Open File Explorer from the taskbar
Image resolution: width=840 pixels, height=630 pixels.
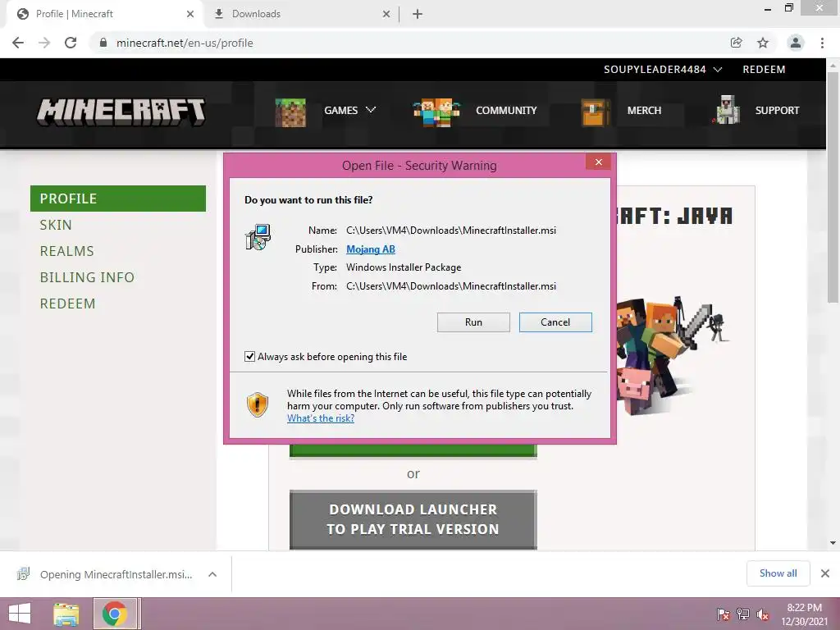[x=66, y=614]
